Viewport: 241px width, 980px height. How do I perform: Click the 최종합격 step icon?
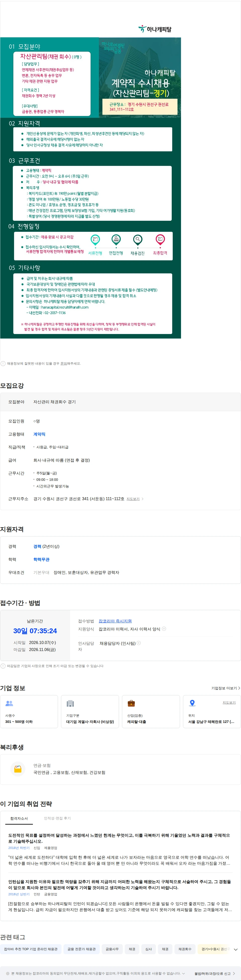point(160,240)
